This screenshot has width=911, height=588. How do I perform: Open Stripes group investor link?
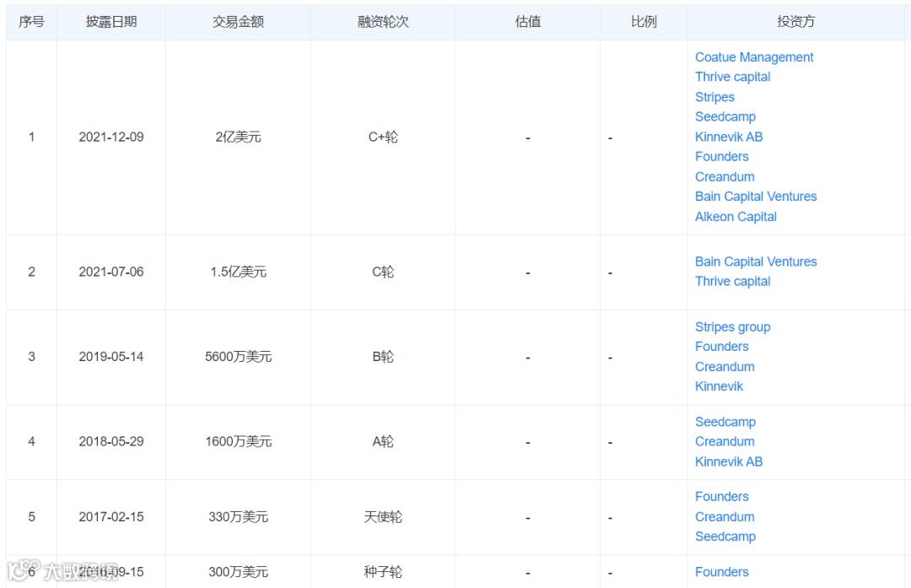click(x=732, y=326)
